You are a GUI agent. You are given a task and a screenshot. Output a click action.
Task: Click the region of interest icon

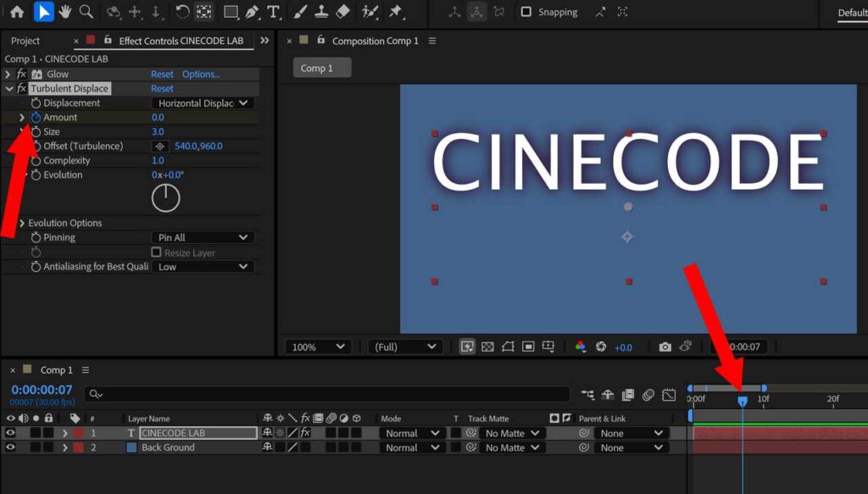pyautogui.click(x=528, y=347)
